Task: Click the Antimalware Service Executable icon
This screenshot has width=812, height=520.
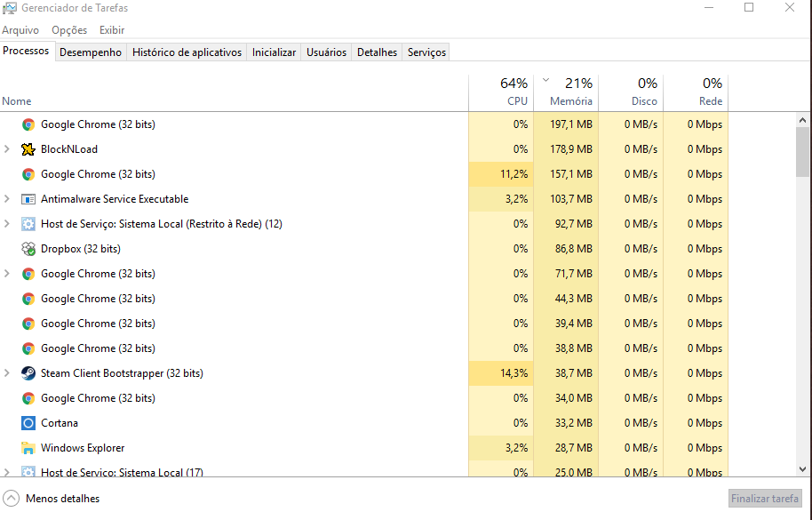Action: (x=28, y=199)
